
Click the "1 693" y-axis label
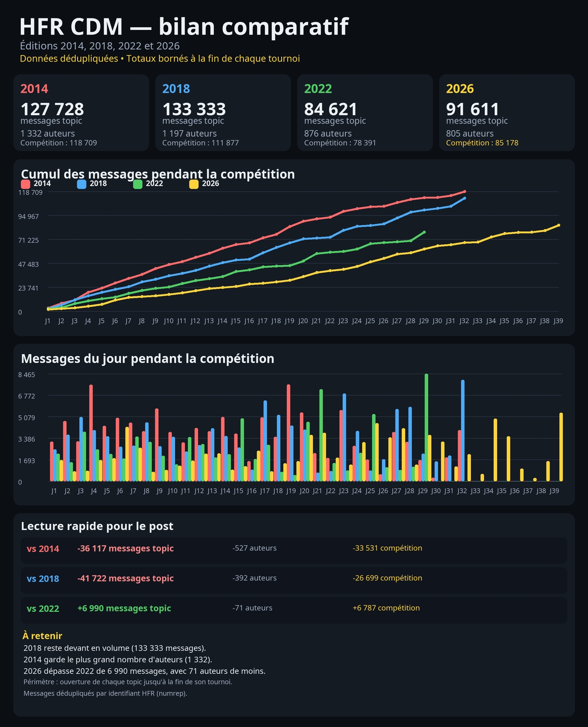coord(27,461)
